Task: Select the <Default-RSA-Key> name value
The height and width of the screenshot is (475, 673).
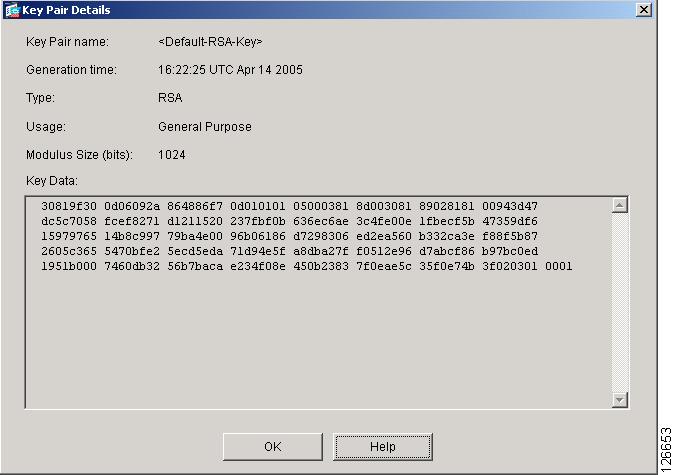Action: [210, 42]
